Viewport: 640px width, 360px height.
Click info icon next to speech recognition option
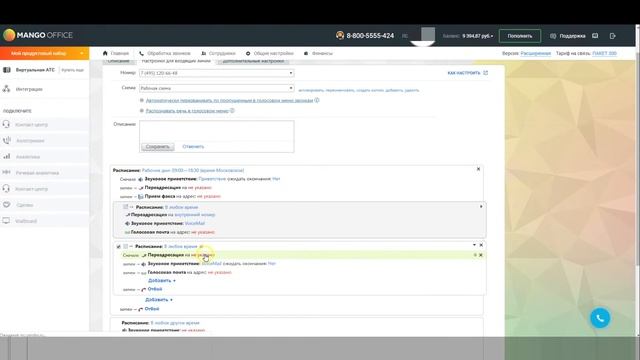pyautogui.click(x=232, y=111)
